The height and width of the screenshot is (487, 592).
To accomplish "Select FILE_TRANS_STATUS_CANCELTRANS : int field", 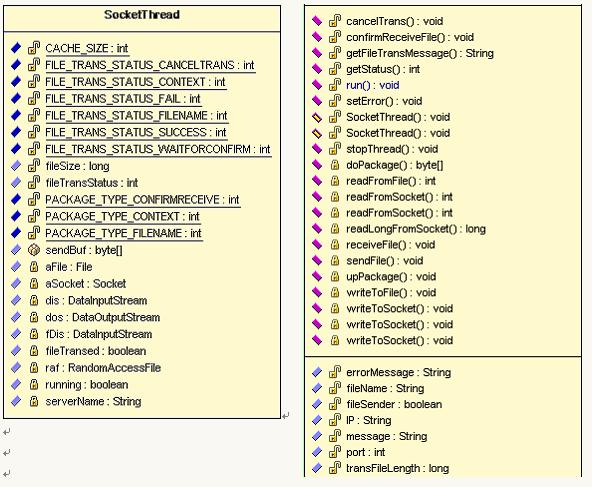I will 150,65.
